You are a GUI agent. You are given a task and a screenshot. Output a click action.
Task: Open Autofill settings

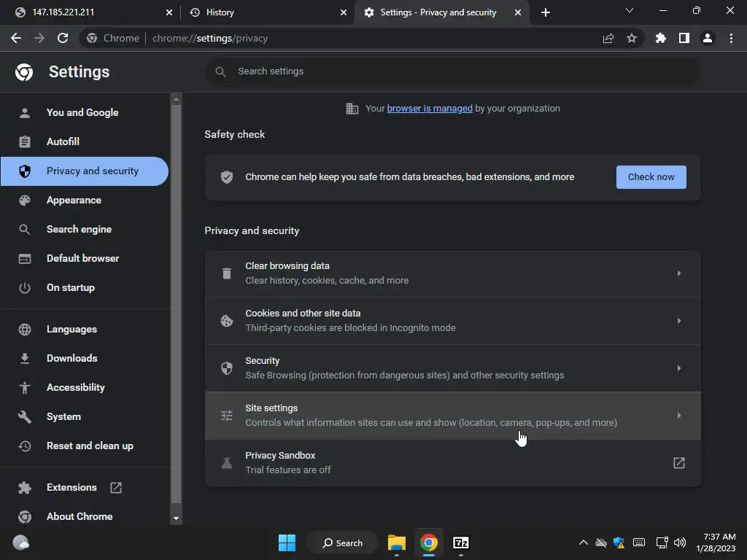point(85,141)
